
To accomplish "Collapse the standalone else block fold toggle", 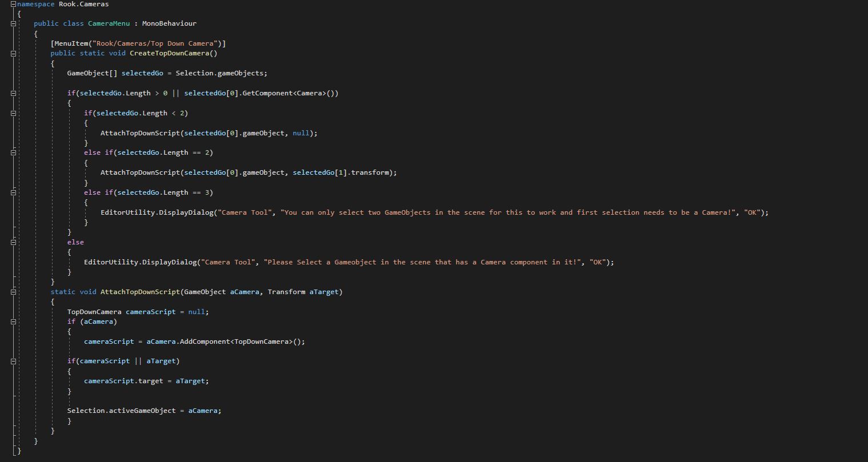I will click(x=13, y=242).
